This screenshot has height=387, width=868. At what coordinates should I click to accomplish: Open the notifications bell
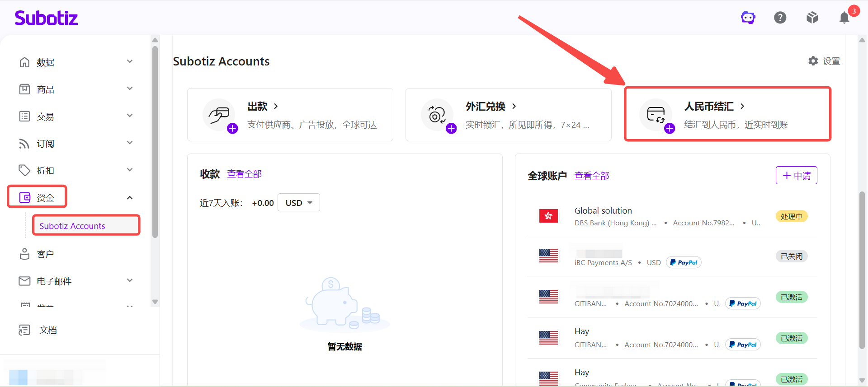click(844, 17)
